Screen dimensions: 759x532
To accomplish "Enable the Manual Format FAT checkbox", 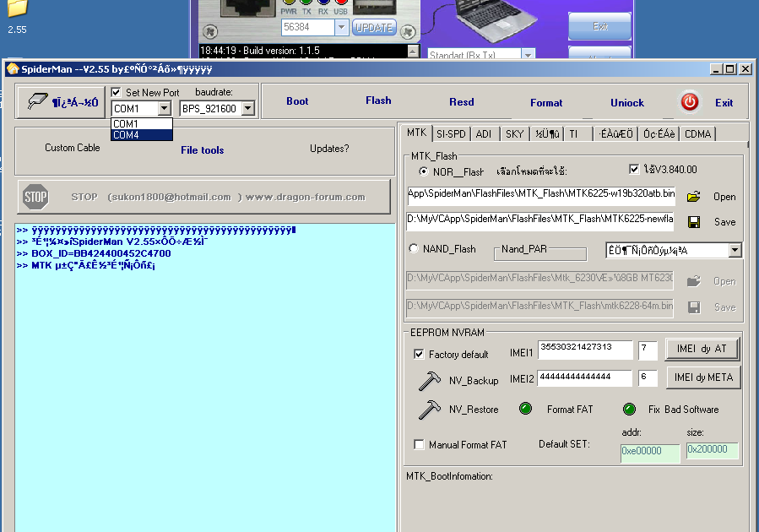I will point(419,444).
